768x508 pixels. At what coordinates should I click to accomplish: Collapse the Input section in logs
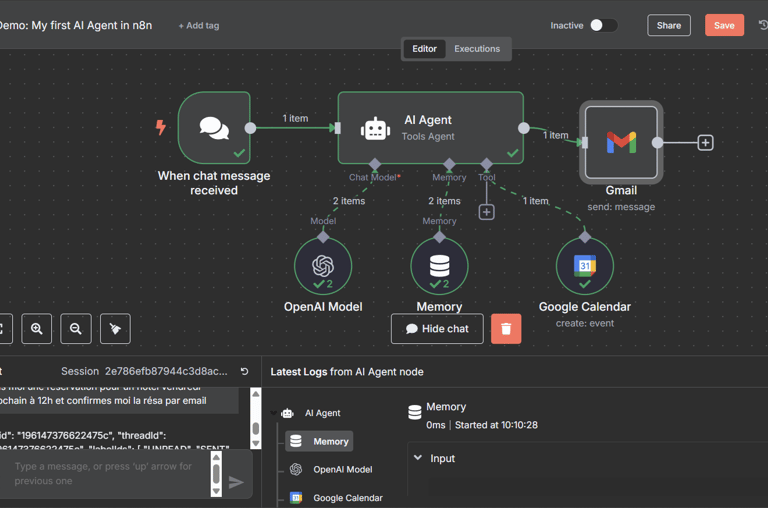(418, 458)
